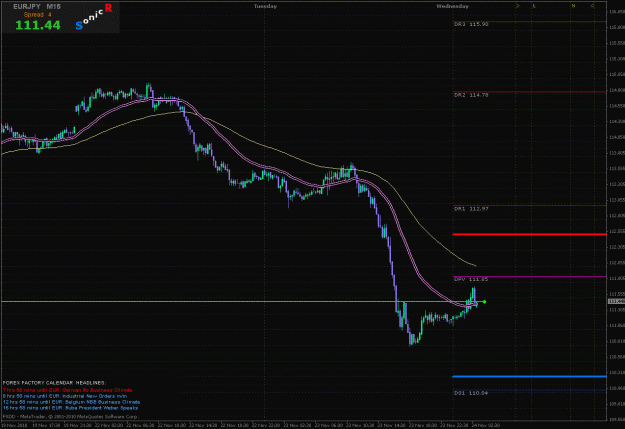Click the DPV 111.85 pivot label
Screen dimensions: 625x429
[471, 279]
